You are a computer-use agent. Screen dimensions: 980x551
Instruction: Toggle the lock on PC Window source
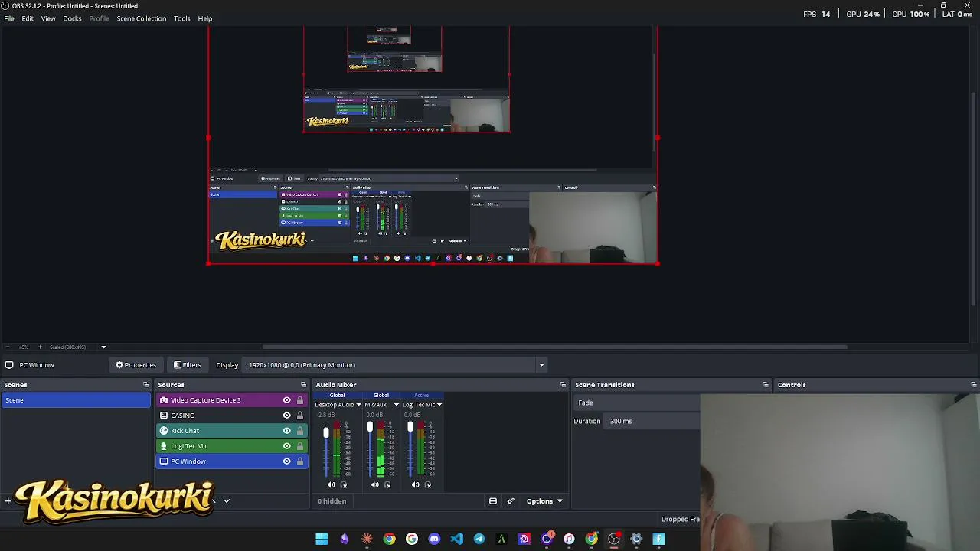[300, 461]
